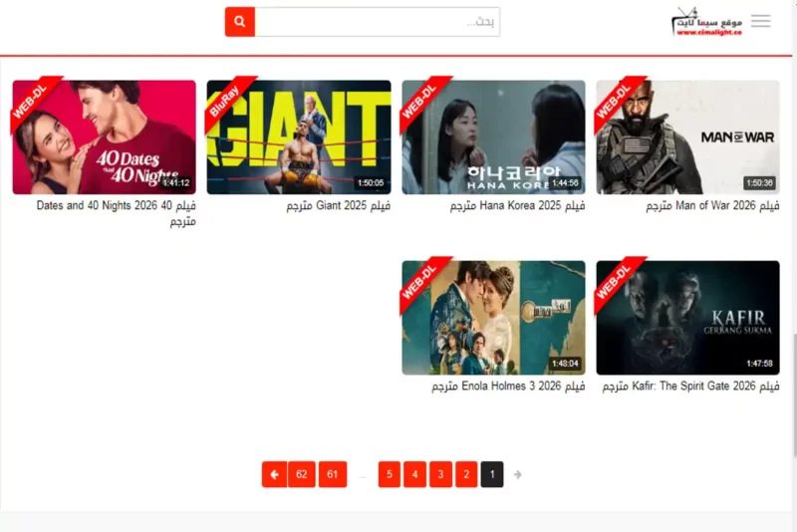Viewport: 797px width, 532px height.
Task: Click the Kafir: The Spirit Gate 2026 title link
Action: pyautogui.click(x=690, y=387)
